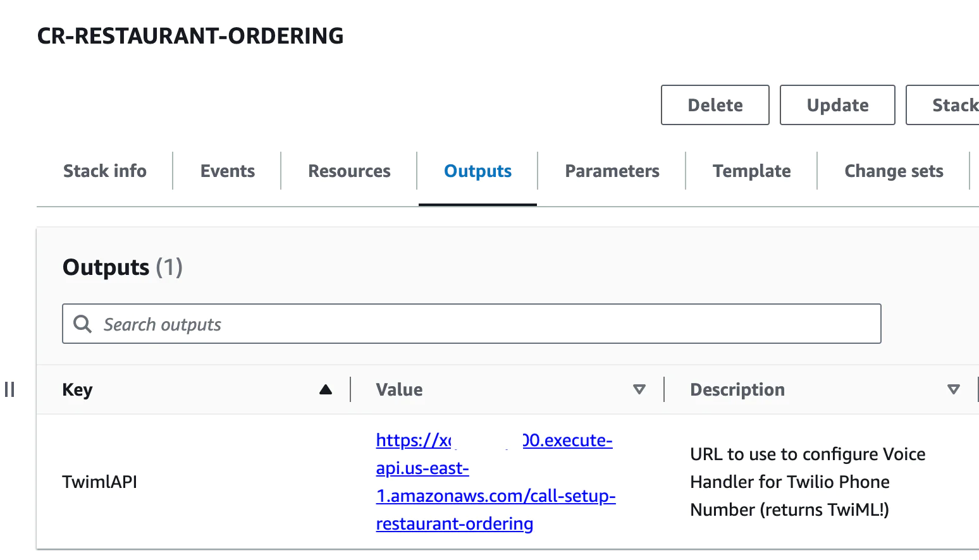Focus the Search outputs field
Image resolution: width=979 pixels, height=560 pixels.
coord(481,324)
